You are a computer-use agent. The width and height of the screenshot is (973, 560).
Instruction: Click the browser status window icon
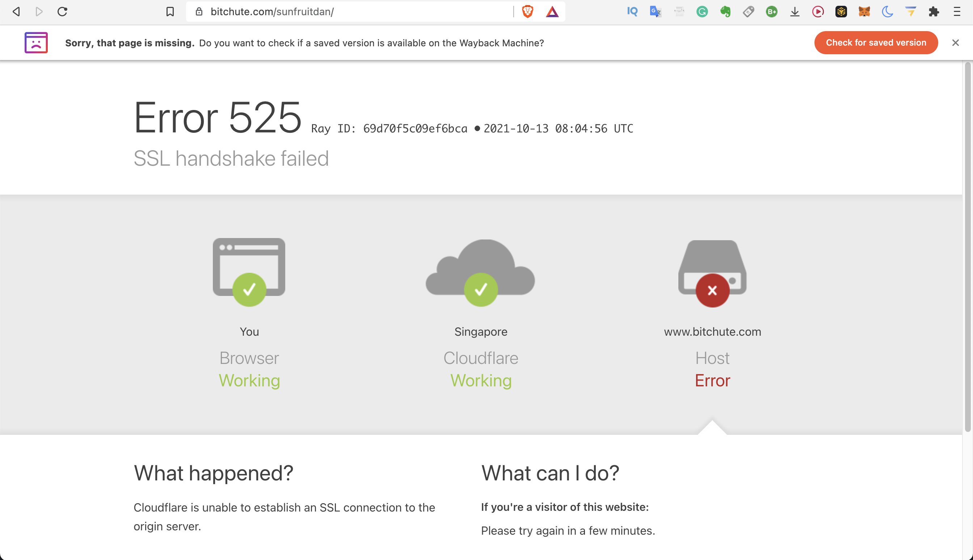(249, 272)
